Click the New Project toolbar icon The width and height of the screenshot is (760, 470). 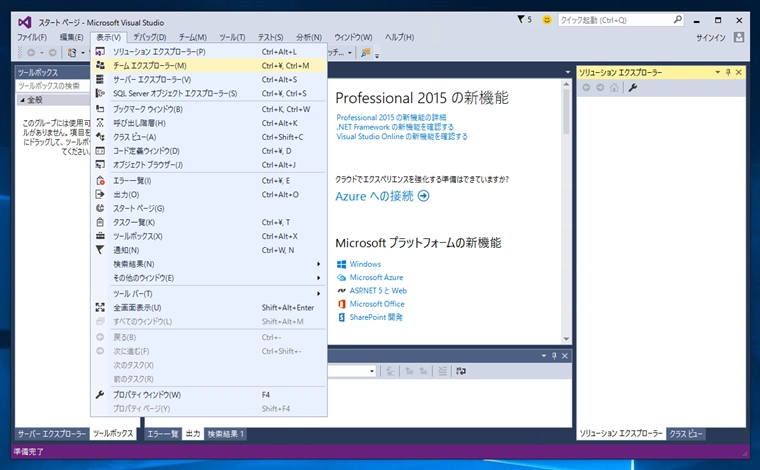click(72, 52)
